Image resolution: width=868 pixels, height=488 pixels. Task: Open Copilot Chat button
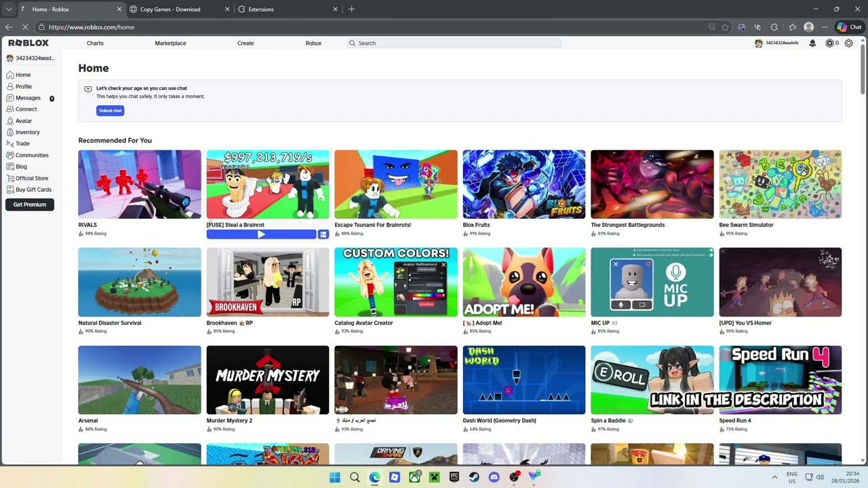click(850, 27)
